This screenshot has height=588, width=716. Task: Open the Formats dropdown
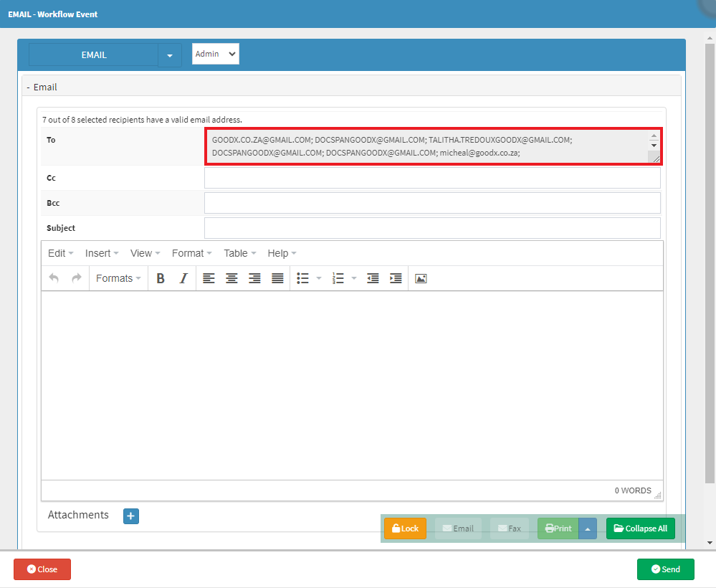coord(118,278)
